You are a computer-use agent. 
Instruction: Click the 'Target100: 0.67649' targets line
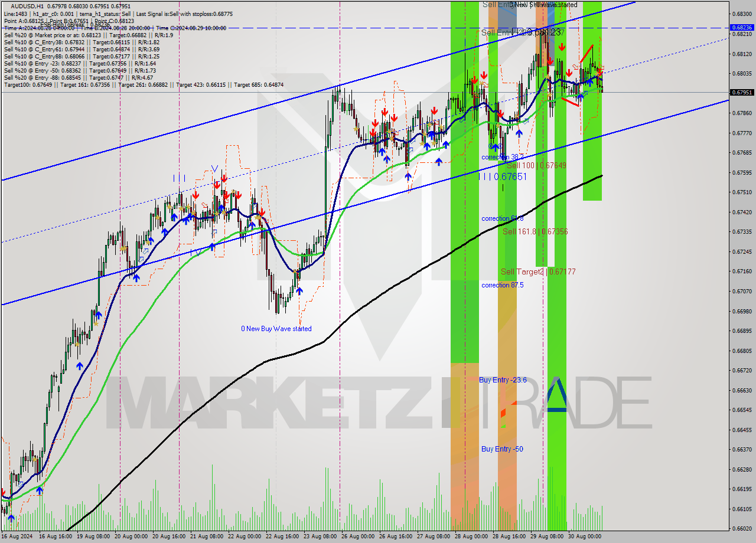[144, 84]
